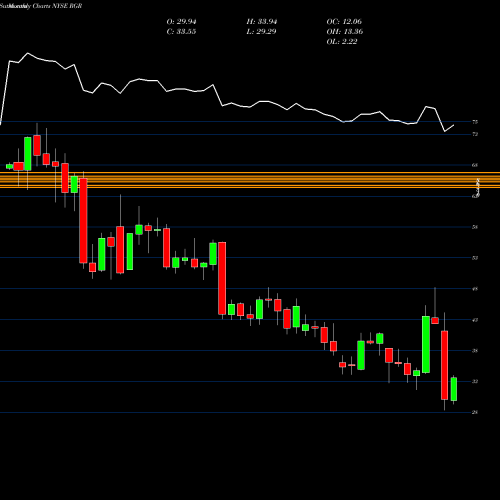Click the 38 price axis label
500x500 pixels.
click(x=475, y=351)
